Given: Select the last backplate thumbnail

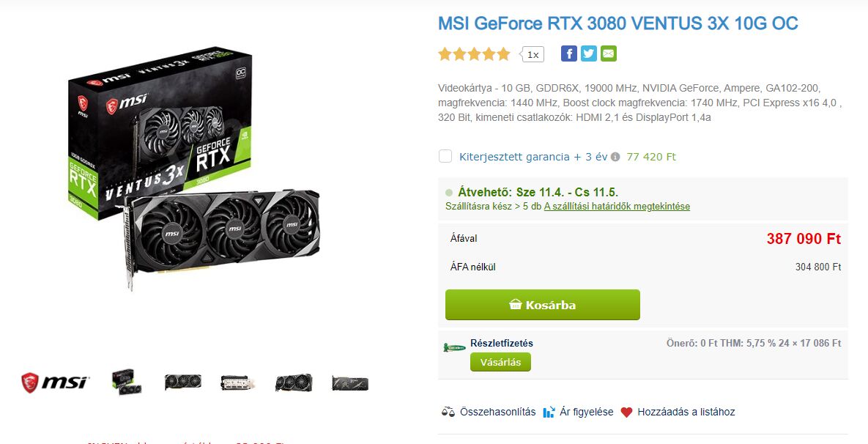Looking at the screenshot, I should click(x=350, y=383).
